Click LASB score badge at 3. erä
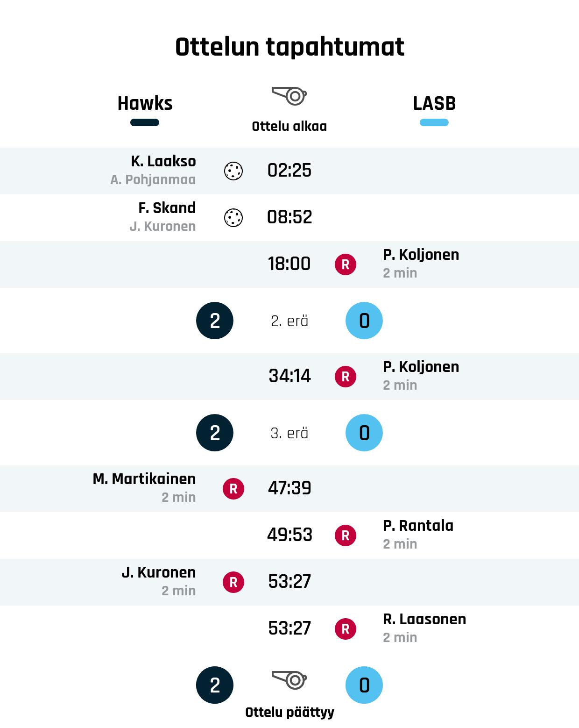579x728 pixels. tap(364, 433)
